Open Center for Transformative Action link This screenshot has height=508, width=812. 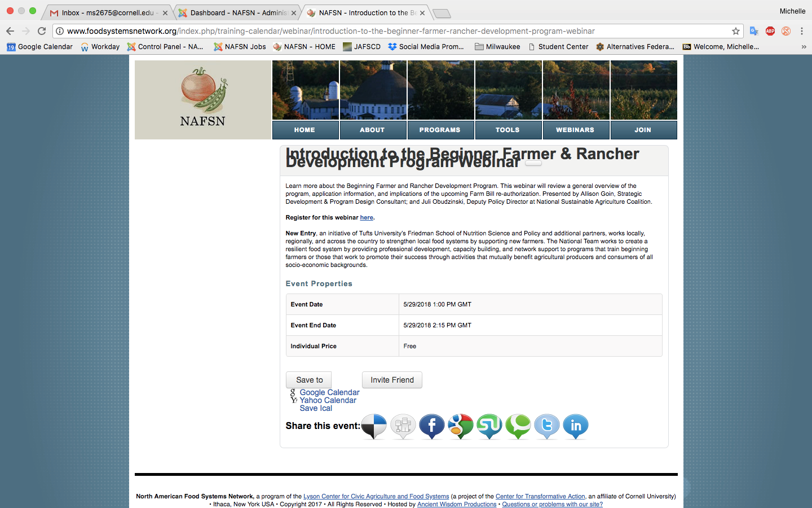(540, 497)
